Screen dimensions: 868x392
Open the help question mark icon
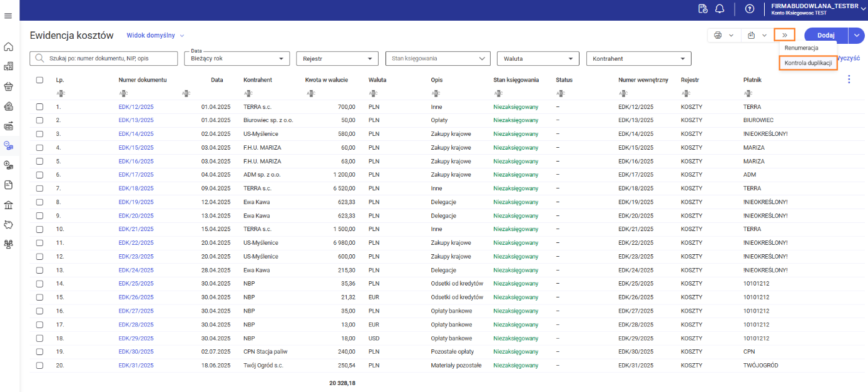(750, 9)
